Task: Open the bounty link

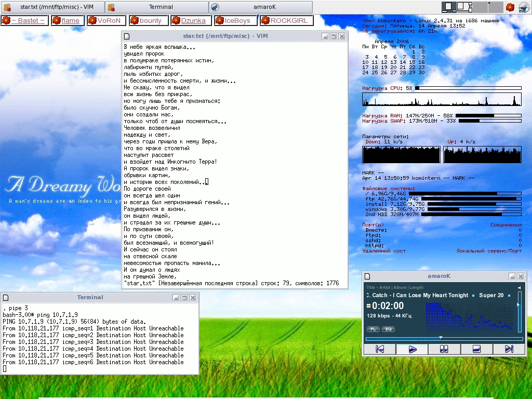Action: tap(148, 21)
